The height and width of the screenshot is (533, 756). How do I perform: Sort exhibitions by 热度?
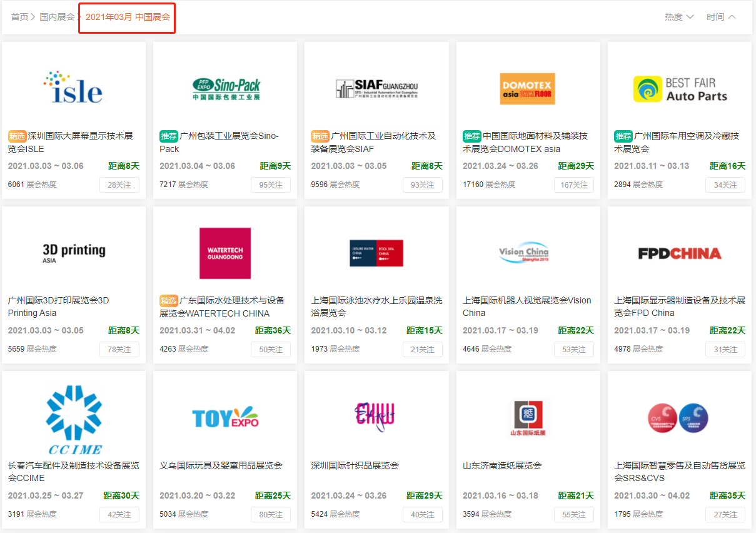coord(679,17)
